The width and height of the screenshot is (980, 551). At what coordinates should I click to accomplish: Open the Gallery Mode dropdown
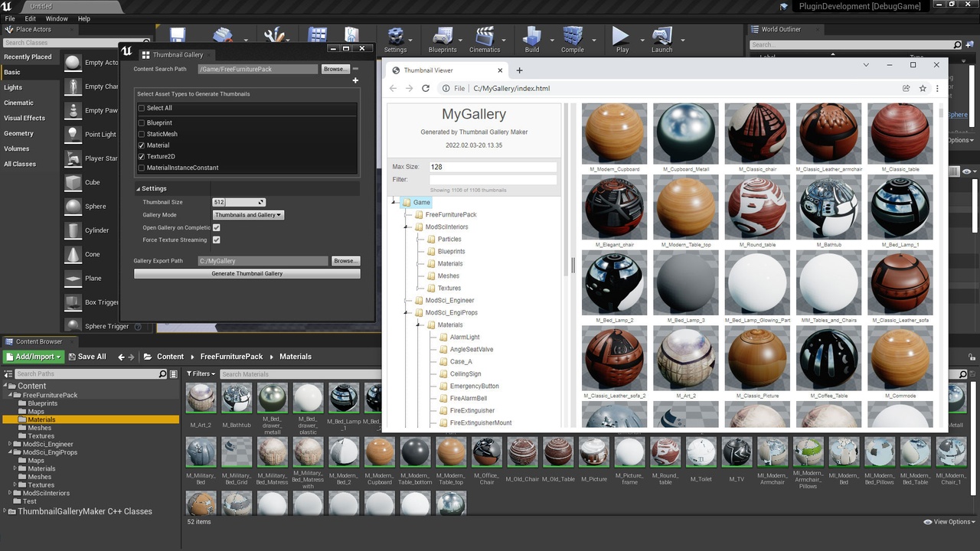point(248,215)
